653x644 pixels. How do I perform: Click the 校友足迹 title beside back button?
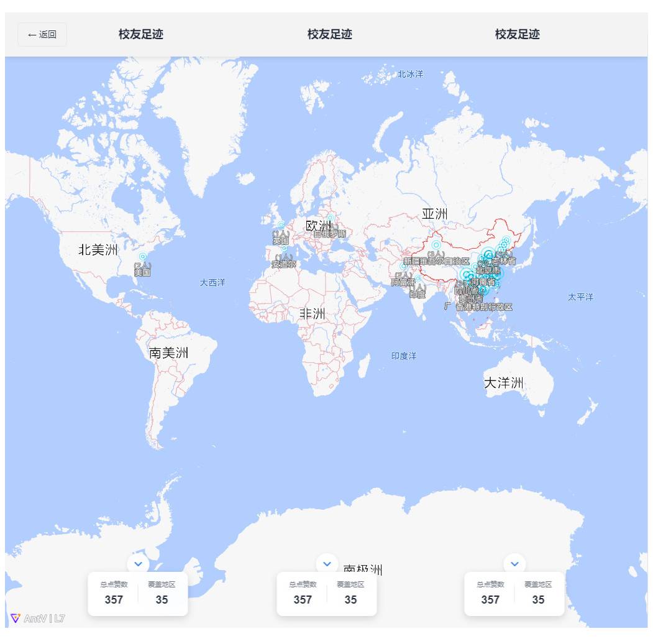coord(141,35)
